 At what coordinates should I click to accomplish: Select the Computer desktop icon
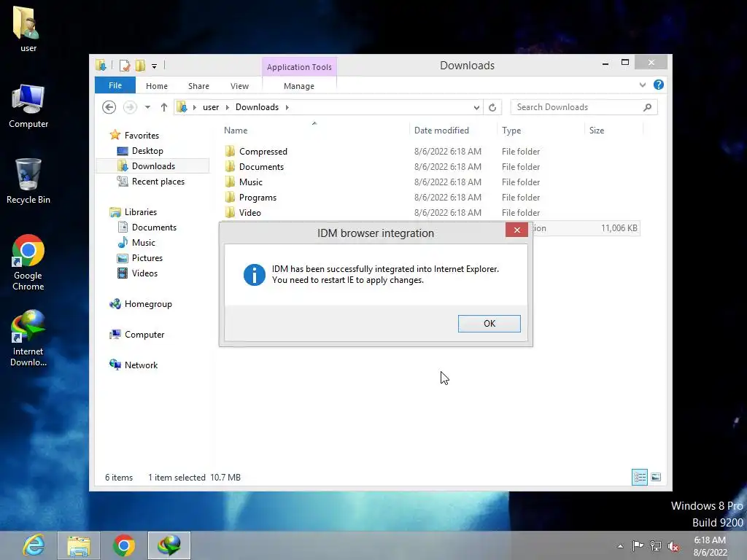[x=28, y=106]
